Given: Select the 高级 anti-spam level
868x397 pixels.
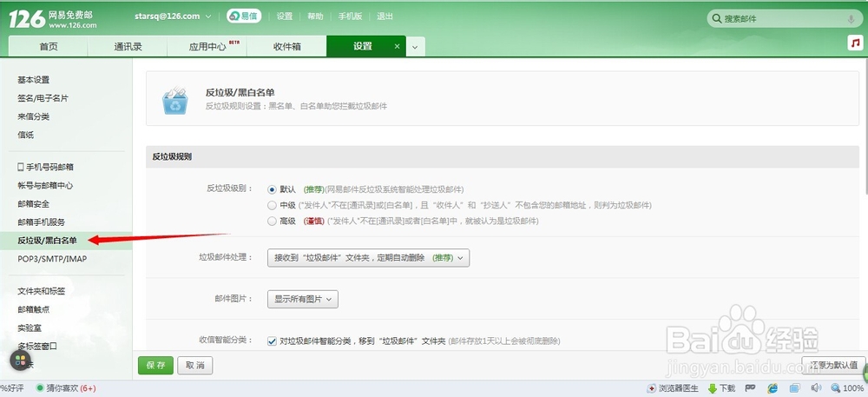Looking at the screenshot, I should tap(271, 221).
